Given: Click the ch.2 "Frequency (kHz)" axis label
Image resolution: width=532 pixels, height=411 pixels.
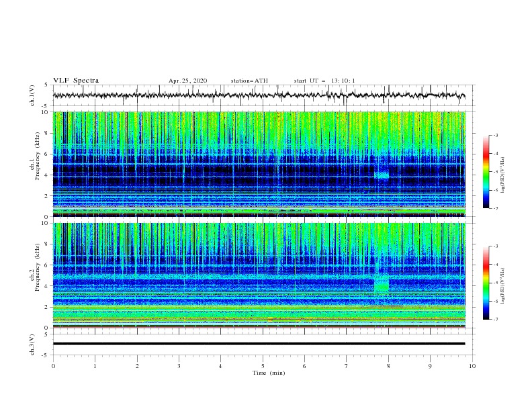Looking at the screenshot, I should point(37,267).
